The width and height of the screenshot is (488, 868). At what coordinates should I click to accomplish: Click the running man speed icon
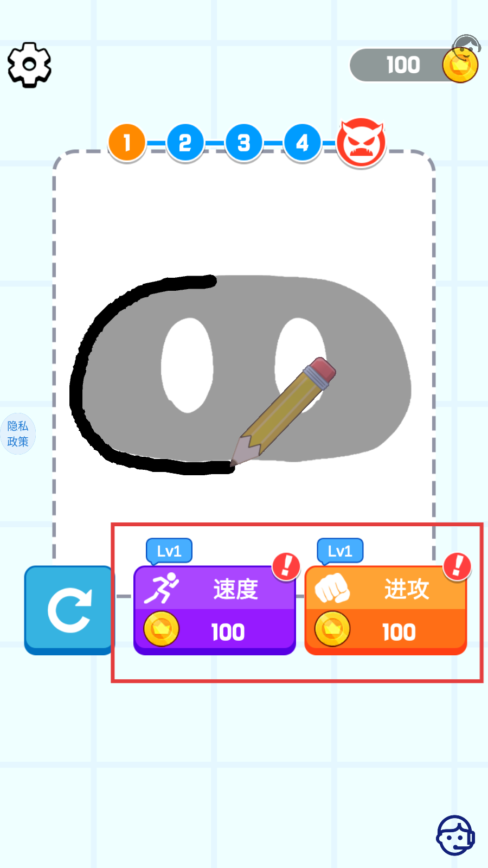pos(162,589)
